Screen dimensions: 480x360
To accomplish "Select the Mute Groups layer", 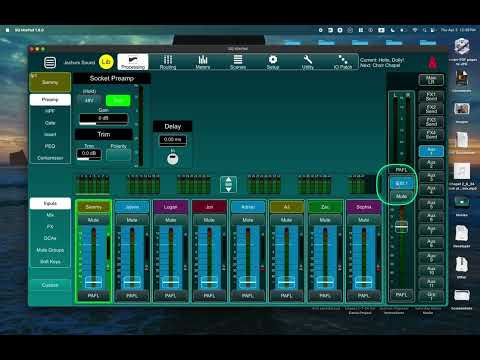I will [x=50, y=250].
